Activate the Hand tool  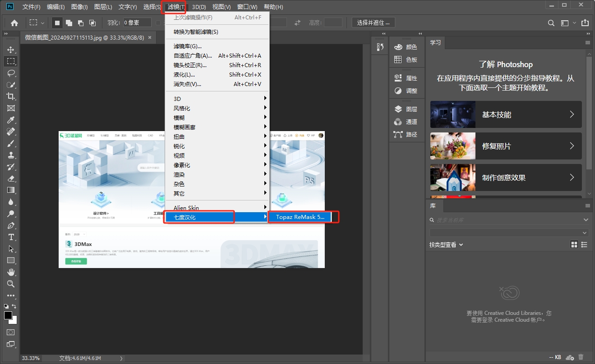[11, 272]
